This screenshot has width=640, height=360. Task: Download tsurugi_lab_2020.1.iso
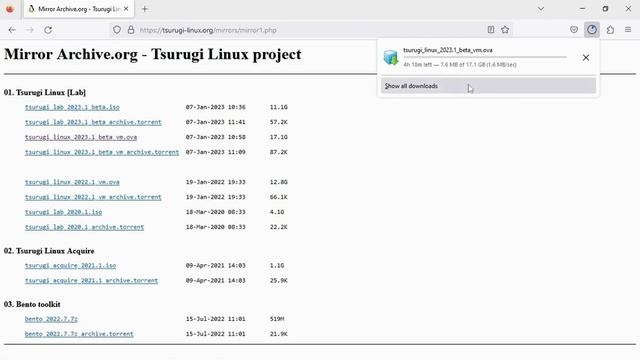click(63, 212)
